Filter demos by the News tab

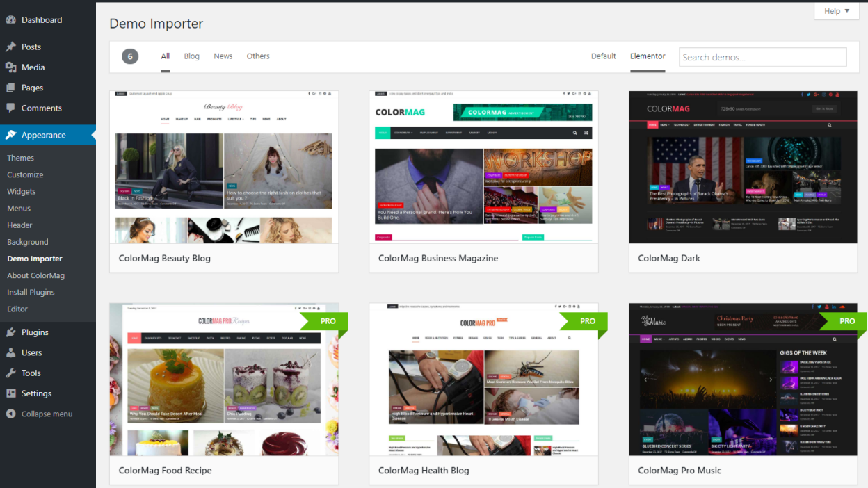[x=223, y=56]
